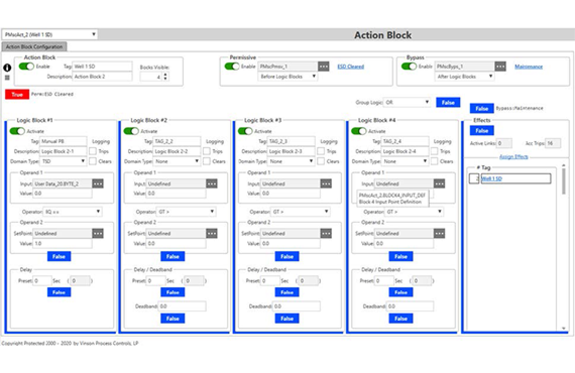Click Logic Block #4 Description field
The image size is (575, 373).
pos(404,151)
